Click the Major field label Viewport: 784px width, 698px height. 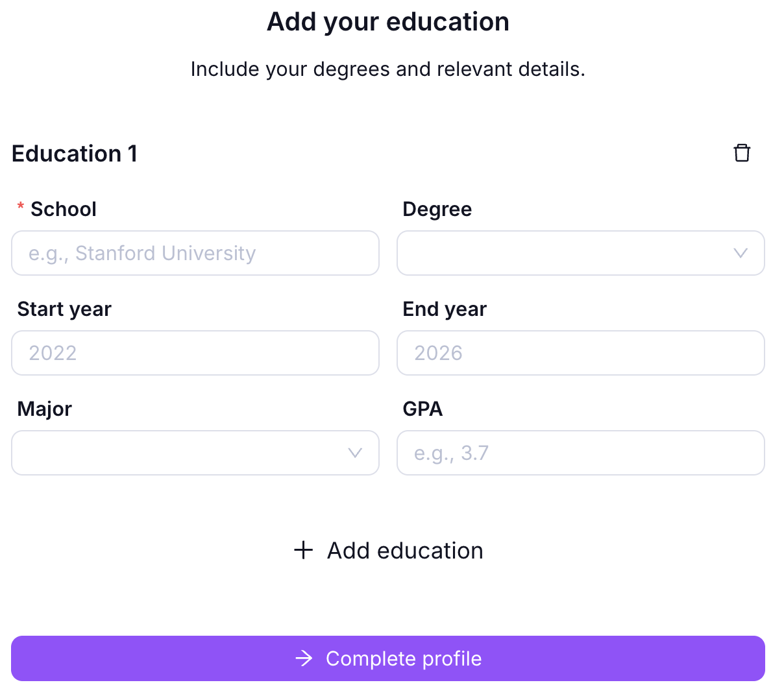[x=44, y=409]
